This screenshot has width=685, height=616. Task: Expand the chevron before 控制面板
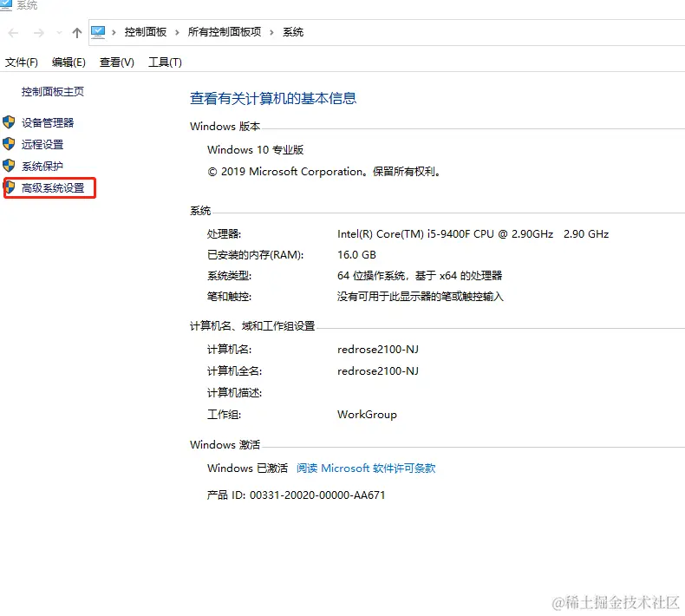114,32
